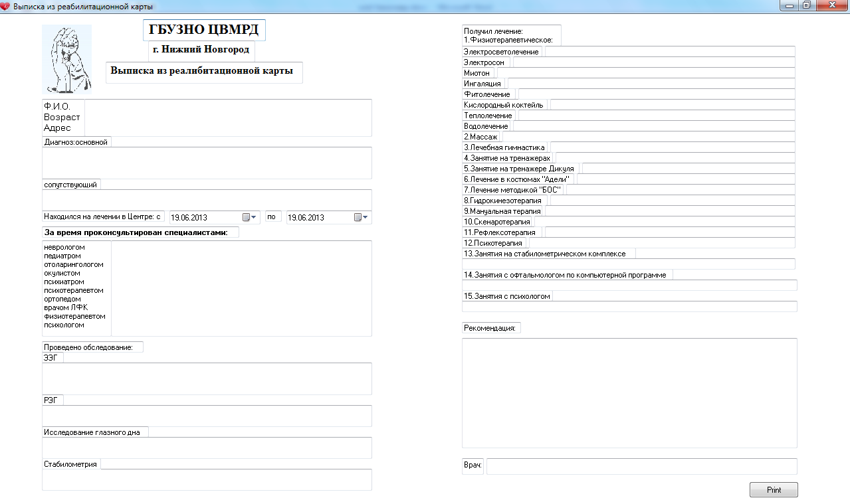Select the end date text after 'по'
This screenshot has width=850, height=504.
tap(306, 217)
